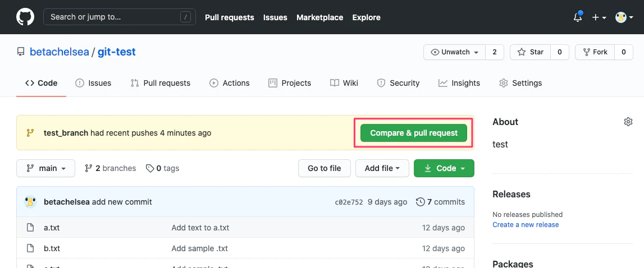This screenshot has width=644, height=268.
Task: Expand the green Code download dropdown
Action: tap(444, 168)
